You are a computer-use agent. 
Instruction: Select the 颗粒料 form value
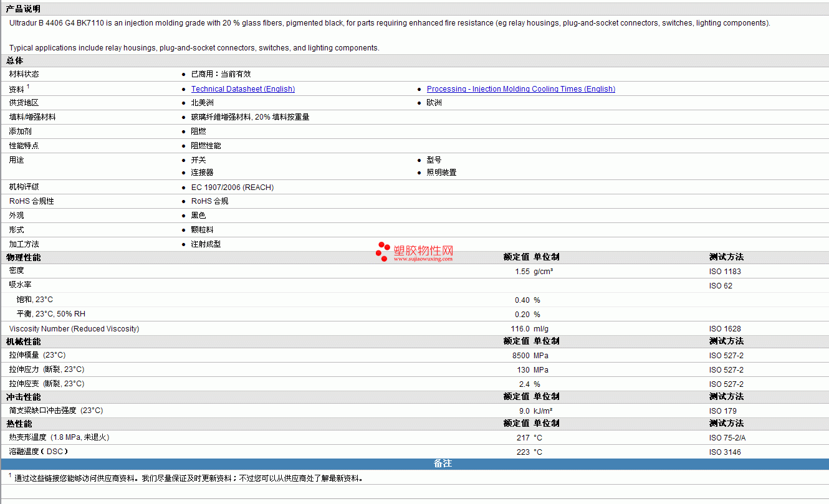(202, 230)
